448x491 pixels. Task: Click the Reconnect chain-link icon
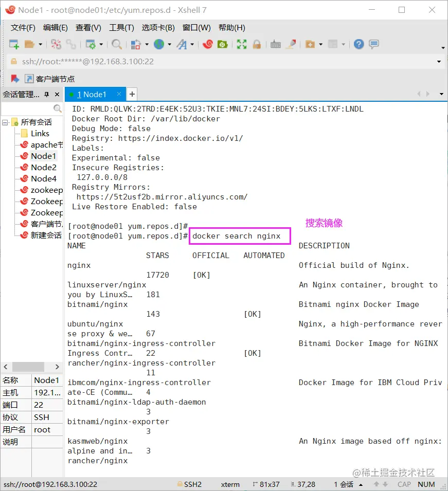[x=71, y=44]
